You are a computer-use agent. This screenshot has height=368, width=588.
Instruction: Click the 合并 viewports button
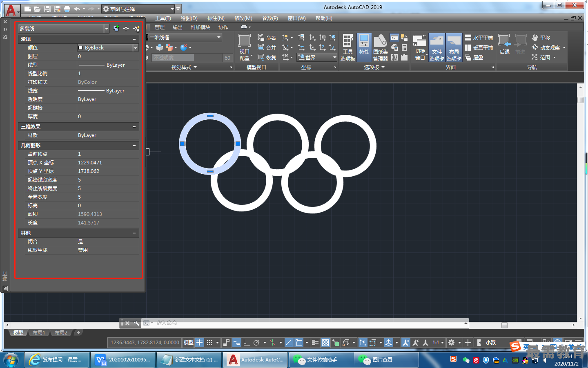coord(267,47)
